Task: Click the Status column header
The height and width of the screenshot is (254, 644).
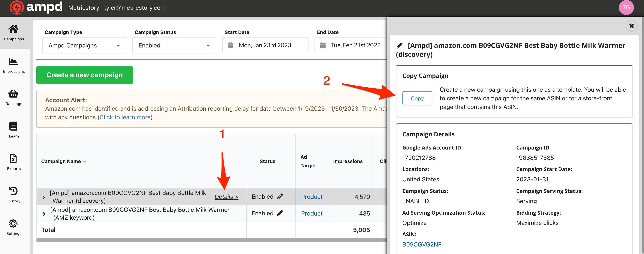Action: point(267,161)
